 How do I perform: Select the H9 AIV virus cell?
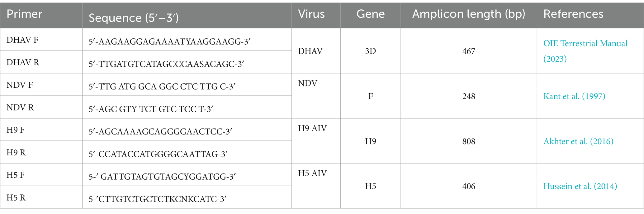(316, 141)
